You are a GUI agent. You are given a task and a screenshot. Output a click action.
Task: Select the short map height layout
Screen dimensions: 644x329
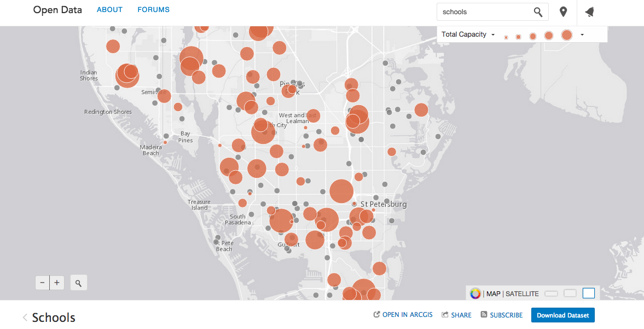tap(551, 293)
